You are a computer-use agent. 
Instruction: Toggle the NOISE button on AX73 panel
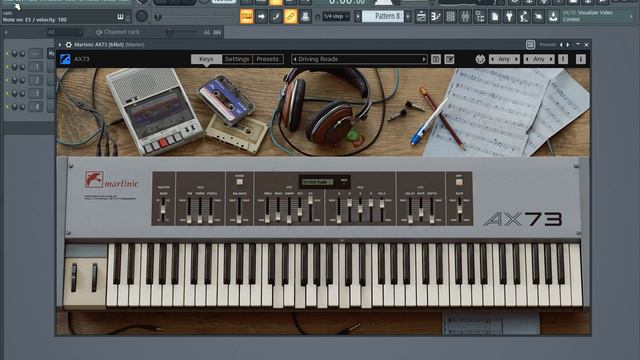coord(240,182)
